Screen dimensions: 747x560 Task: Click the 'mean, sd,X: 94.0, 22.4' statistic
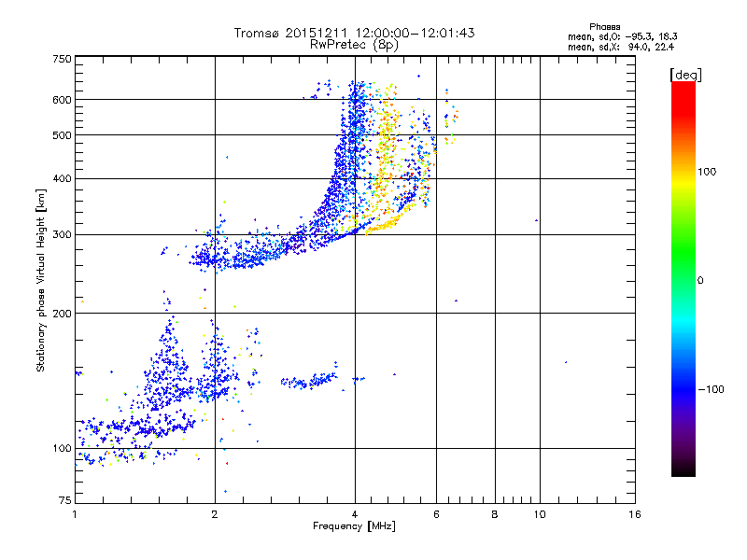(x=621, y=47)
